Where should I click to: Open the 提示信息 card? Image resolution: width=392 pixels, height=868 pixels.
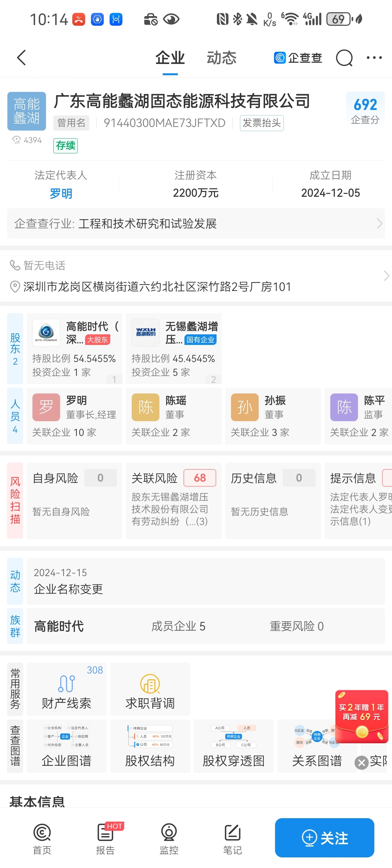pyautogui.click(x=358, y=500)
